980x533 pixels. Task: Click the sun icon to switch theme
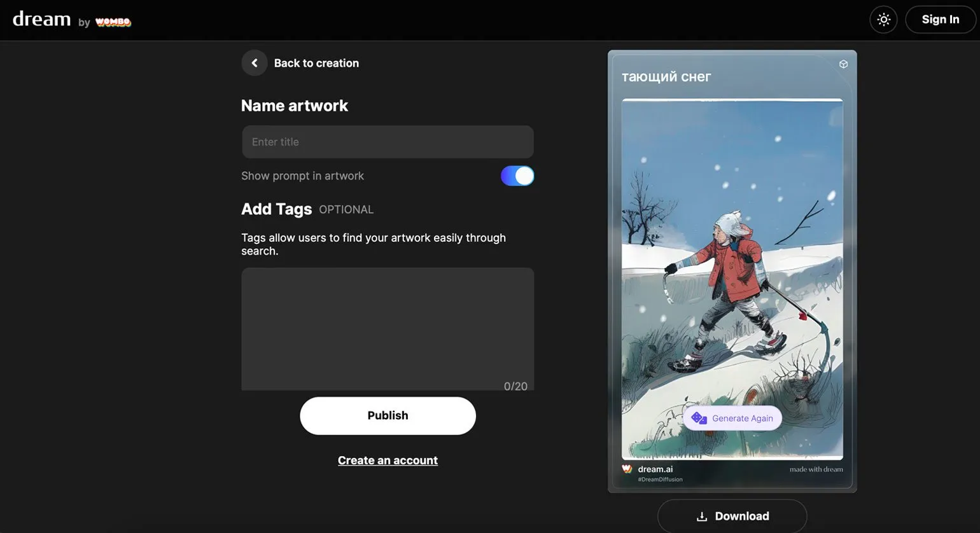(883, 20)
